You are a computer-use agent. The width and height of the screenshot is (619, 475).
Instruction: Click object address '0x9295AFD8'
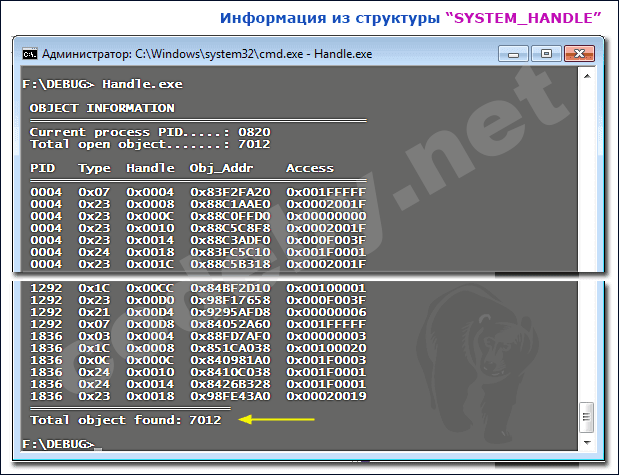click(x=231, y=312)
